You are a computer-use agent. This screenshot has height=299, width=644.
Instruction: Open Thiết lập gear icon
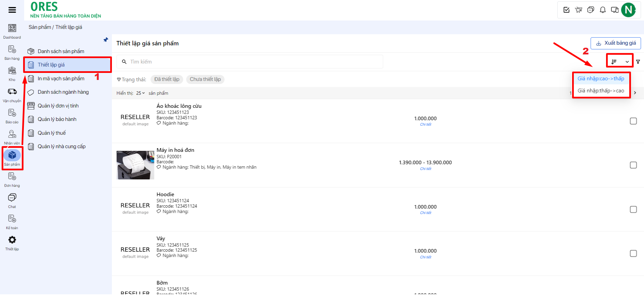[x=12, y=240]
